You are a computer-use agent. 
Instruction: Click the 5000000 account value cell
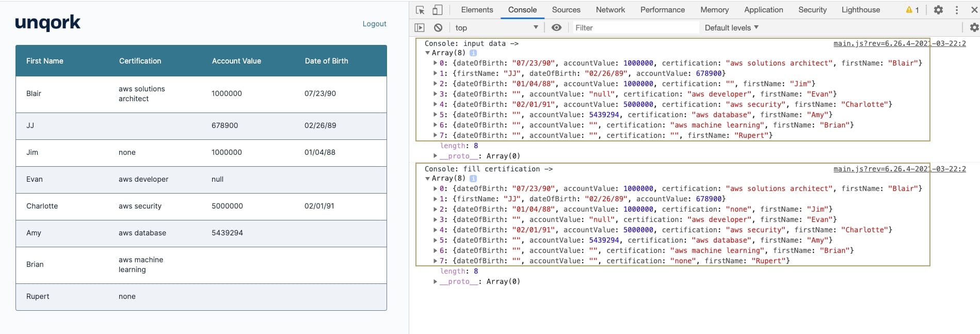coord(227,206)
